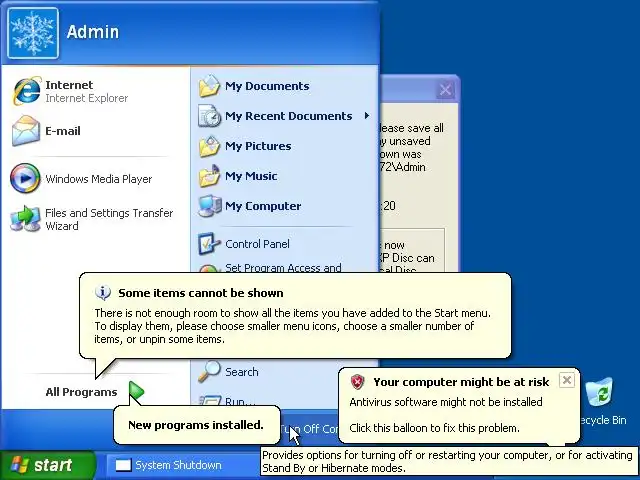The width and height of the screenshot is (640, 480).
Task: Close the 'Your computer might be at risk' balloon
Action: pyautogui.click(x=567, y=380)
